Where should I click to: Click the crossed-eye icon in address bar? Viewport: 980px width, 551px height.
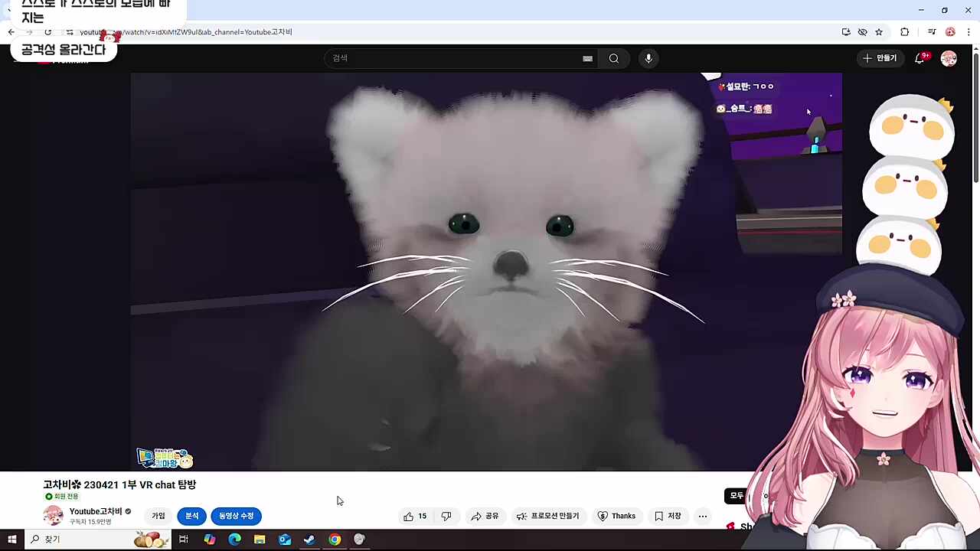[862, 32]
